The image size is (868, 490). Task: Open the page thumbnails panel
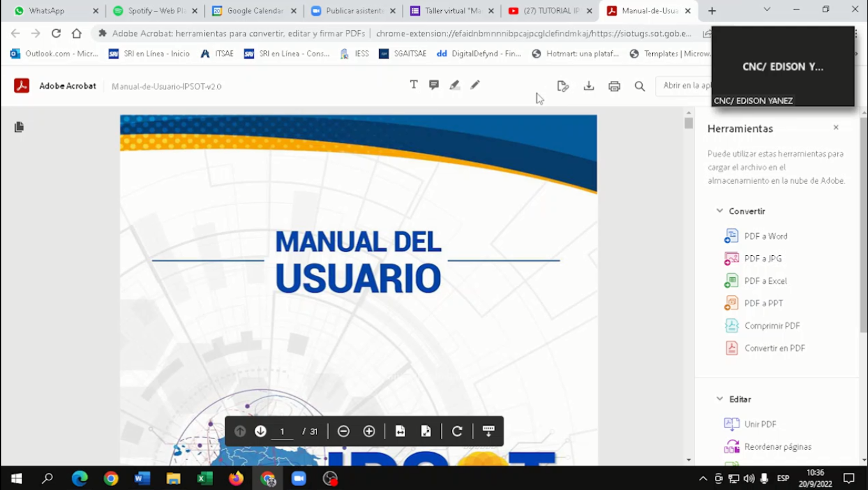(x=19, y=127)
